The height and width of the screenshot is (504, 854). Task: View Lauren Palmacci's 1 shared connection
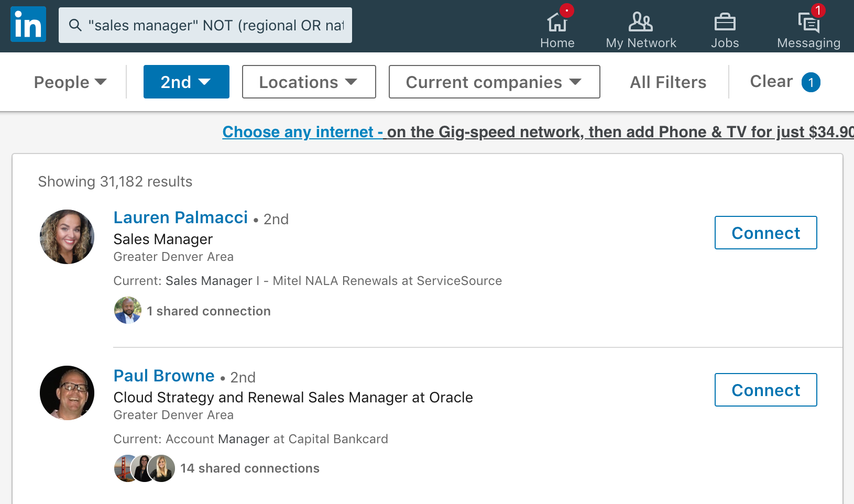(209, 311)
